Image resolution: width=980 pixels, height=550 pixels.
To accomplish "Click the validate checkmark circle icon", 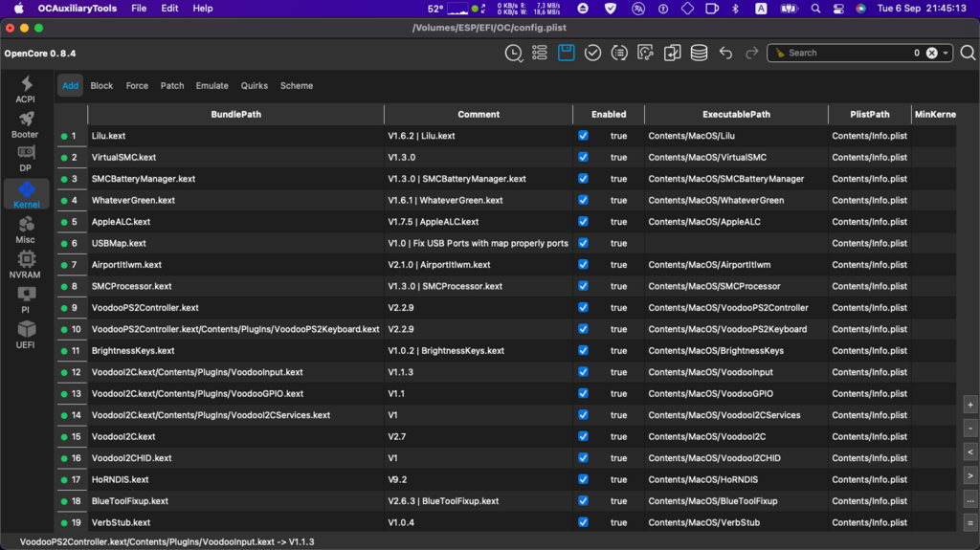I will [593, 53].
